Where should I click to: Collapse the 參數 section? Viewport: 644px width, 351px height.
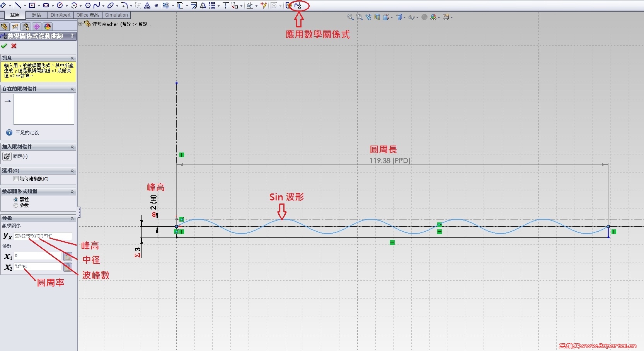[x=72, y=218]
